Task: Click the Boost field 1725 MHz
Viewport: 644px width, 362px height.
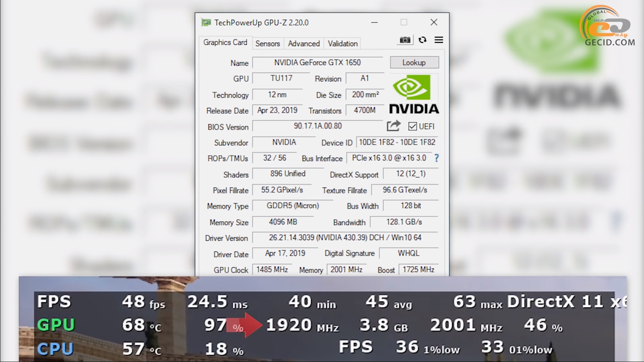Action: pos(419,270)
